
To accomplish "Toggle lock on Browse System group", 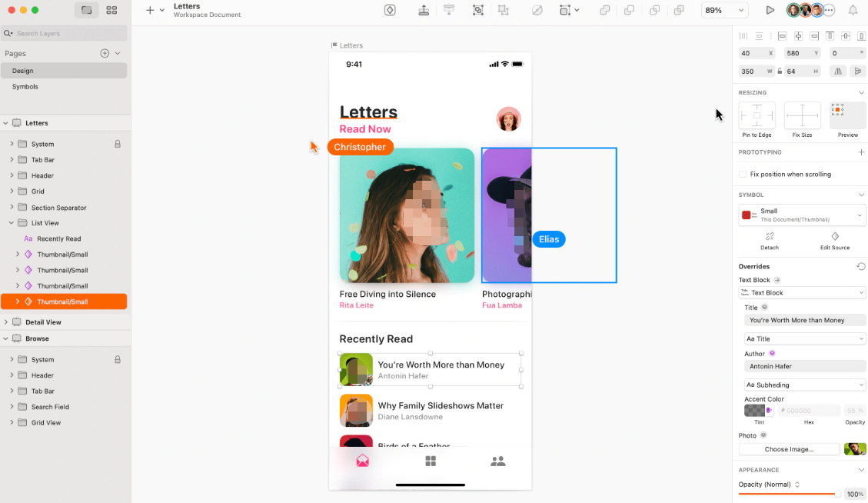I will click(x=118, y=359).
